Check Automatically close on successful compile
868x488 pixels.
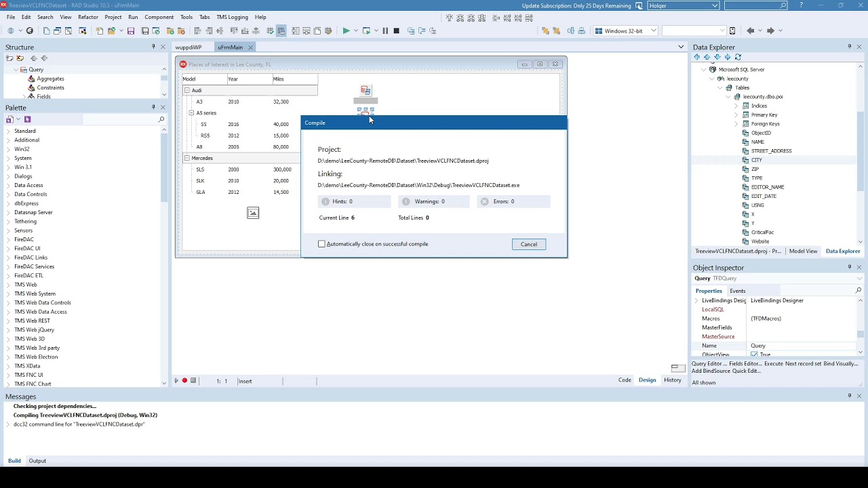coord(322,244)
